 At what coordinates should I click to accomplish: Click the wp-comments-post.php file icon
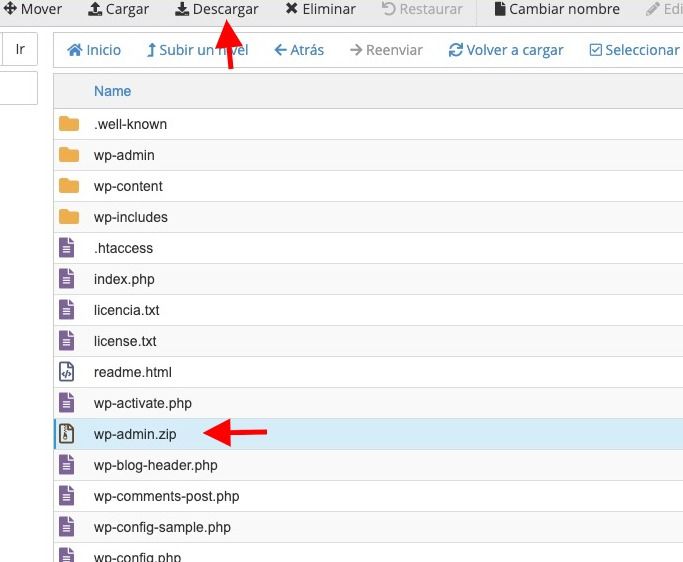(x=67, y=496)
